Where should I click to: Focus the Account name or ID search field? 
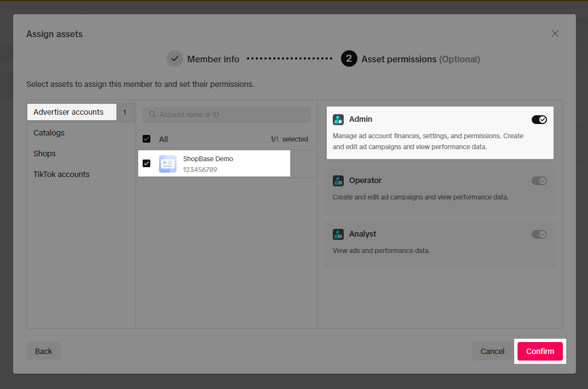click(x=226, y=114)
